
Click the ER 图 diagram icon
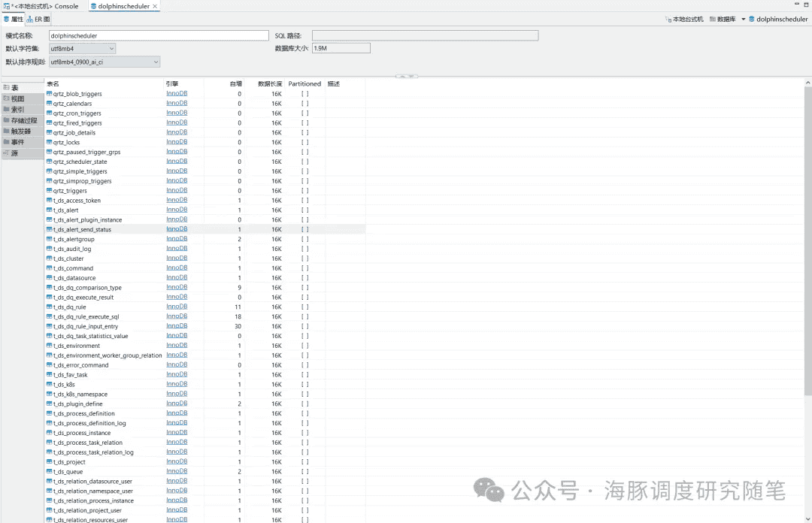click(x=31, y=20)
